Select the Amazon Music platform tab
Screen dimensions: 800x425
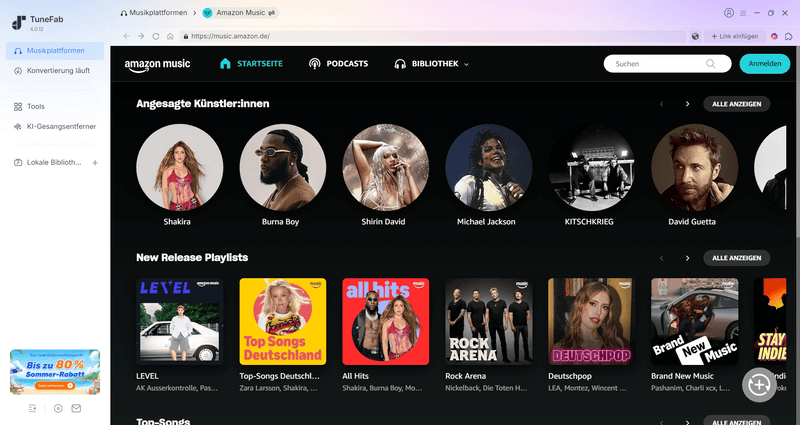tap(240, 13)
